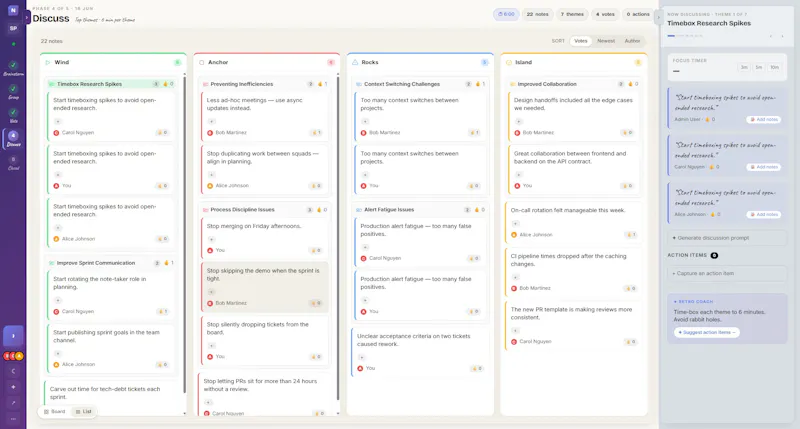This screenshot has width=800, height=429.
Task: Collapse the Process Discipline Issues theme group
Action: (x=264, y=210)
